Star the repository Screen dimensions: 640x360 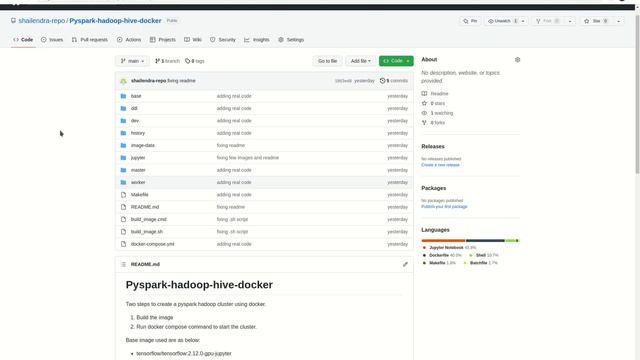(596, 21)
